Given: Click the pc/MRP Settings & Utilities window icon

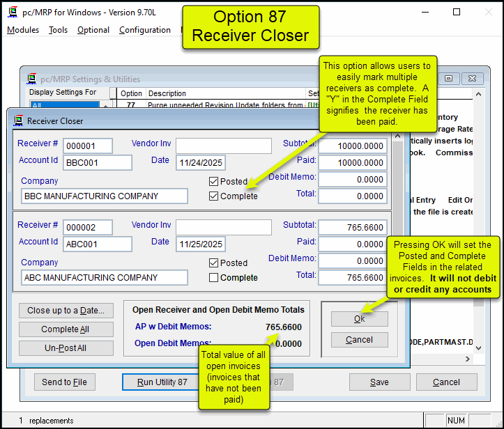Looking at the screenshot, I should (31, 79).
